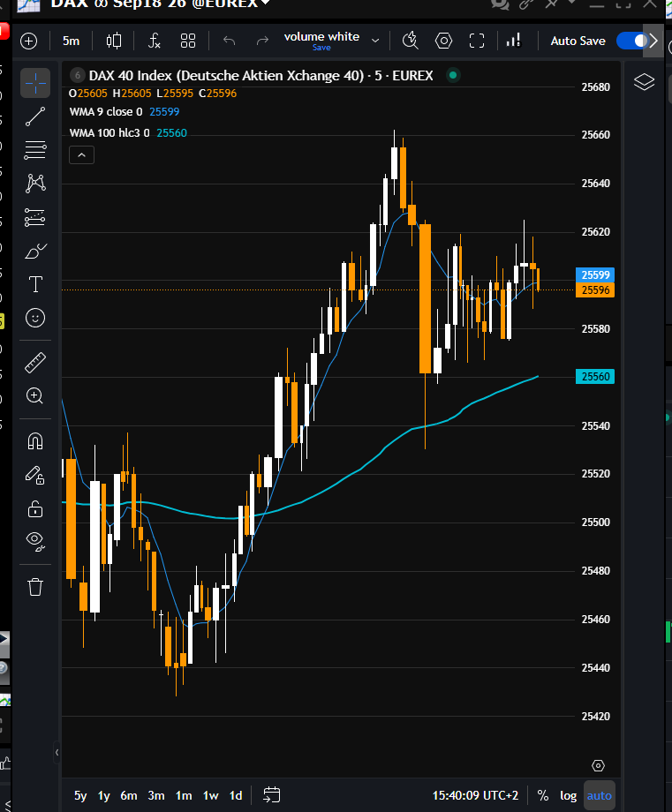672x812 pixels.
Task: Collapse the indicator legend with chevron
Action: [x=82, y=154]
